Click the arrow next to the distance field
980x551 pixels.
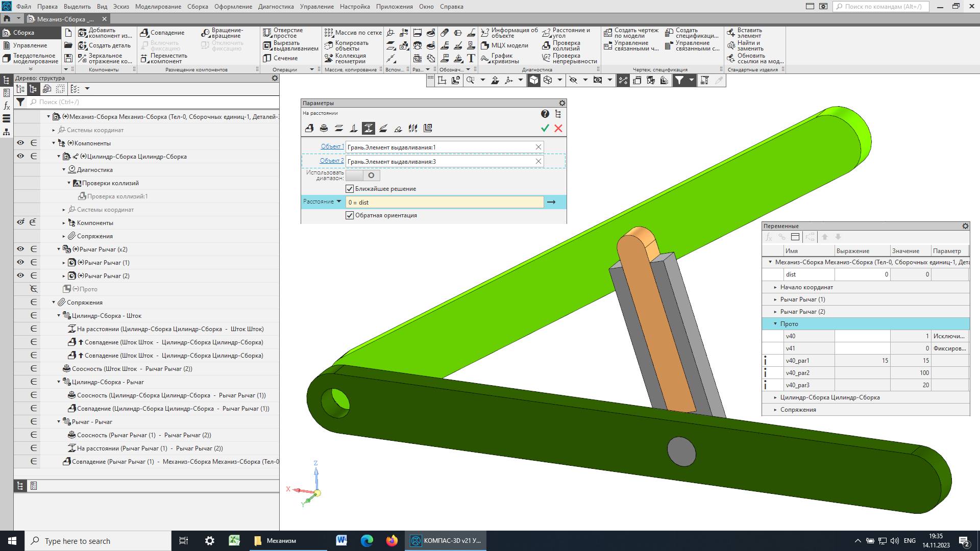pos(551,203)
